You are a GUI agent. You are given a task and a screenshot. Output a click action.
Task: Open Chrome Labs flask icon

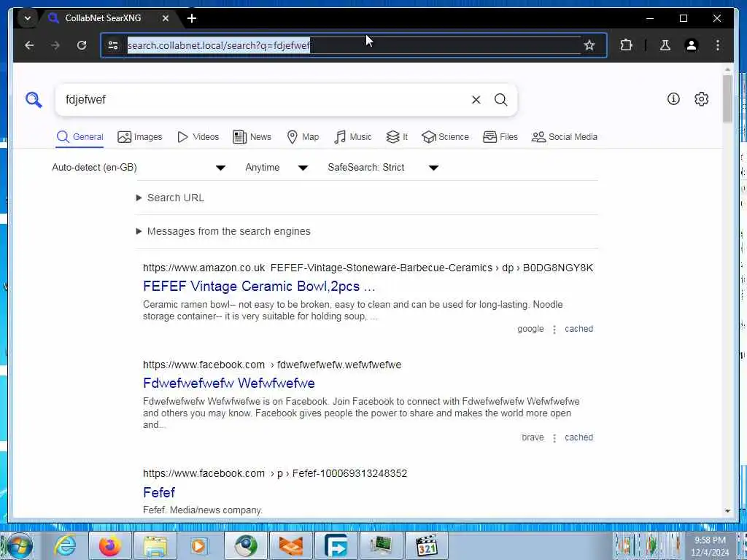665,45
